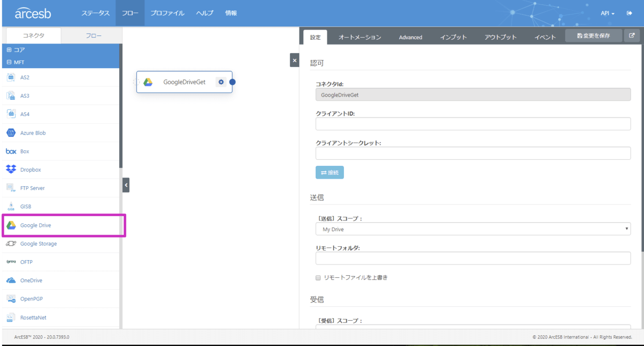Click the AS4 connector icon
This screenshot has width=644, height=346.
click(11, 114)
